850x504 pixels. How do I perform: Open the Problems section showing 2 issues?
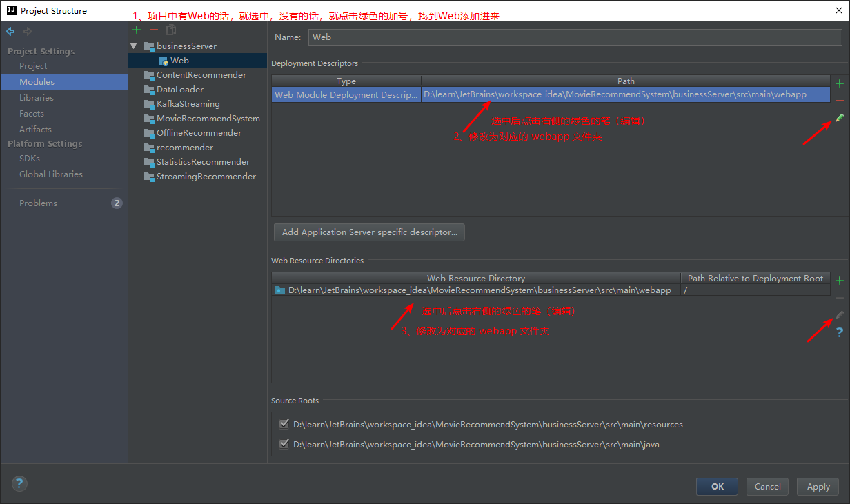pyautogui.click(x=38, y=203)
